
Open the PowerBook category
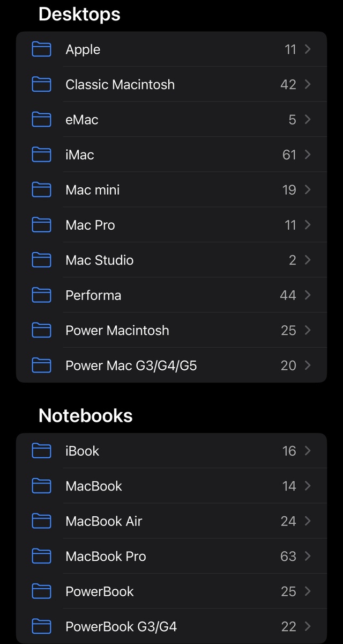[171, 591]
